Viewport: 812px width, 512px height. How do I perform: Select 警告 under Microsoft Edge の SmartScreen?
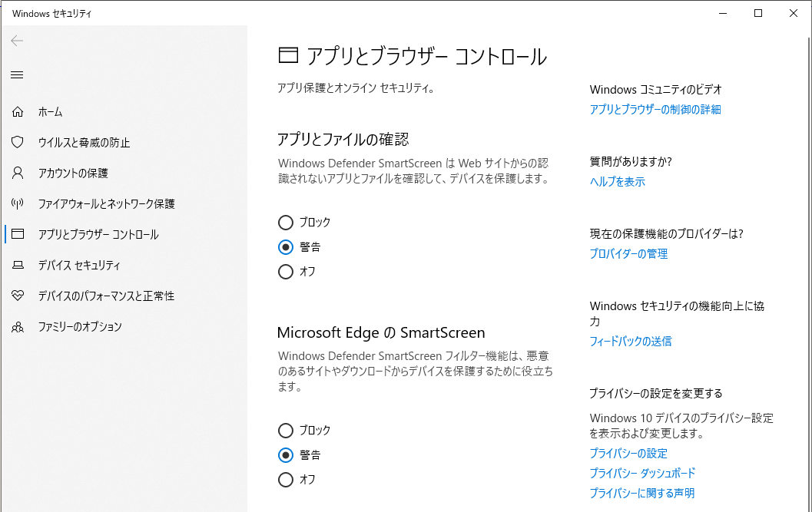(286, 455)
